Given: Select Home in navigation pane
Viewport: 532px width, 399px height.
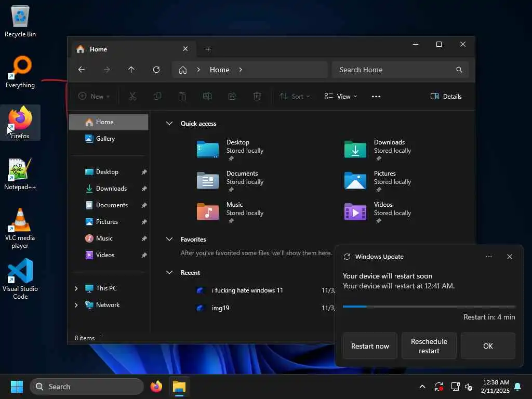Looking at the screenshot, I should pos(109,122).
